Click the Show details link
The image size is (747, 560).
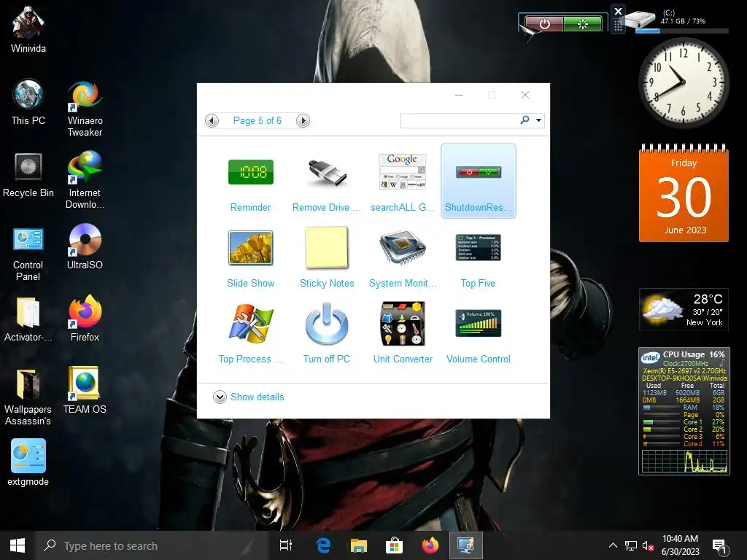(x=258, y=397)
